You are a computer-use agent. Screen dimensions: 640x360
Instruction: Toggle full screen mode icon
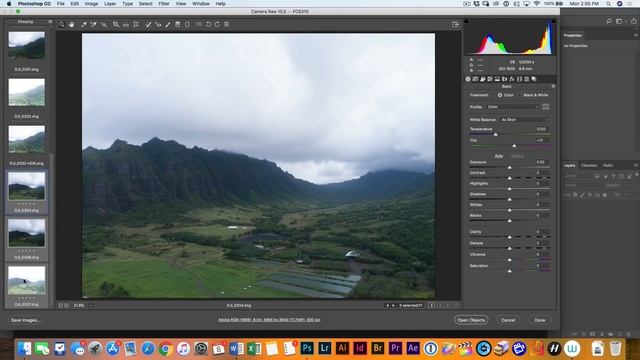456,24
